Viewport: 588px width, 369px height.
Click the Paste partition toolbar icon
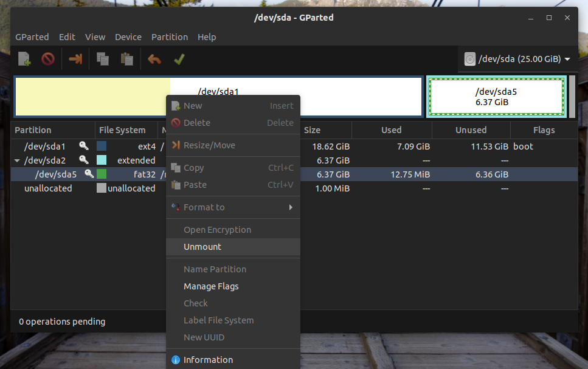pyautogui.click(x=126, y=59)
